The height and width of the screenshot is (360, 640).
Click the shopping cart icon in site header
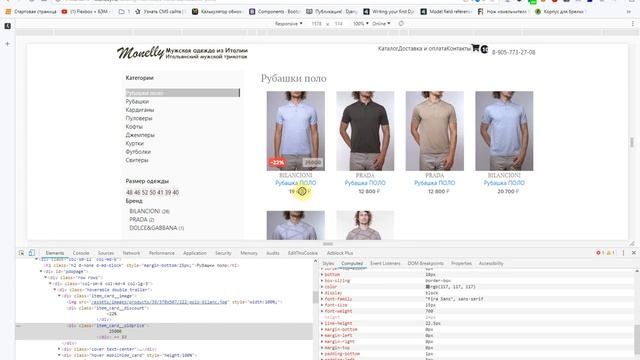point(475,48)
